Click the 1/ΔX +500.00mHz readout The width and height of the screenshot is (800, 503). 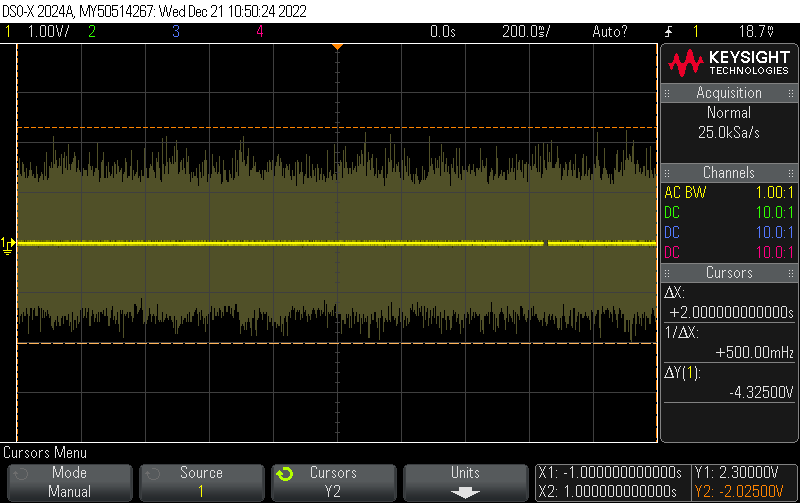pyautogui.click(x=729, y=343)
